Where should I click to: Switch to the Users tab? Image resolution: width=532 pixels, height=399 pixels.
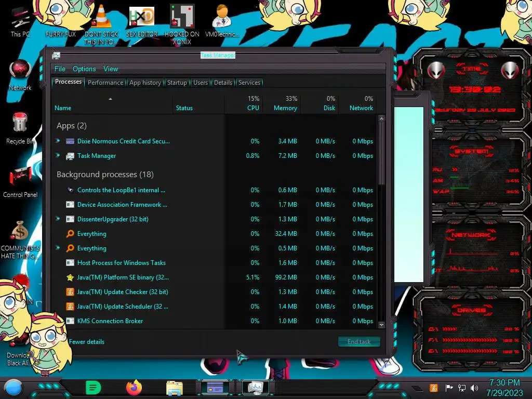201,83
